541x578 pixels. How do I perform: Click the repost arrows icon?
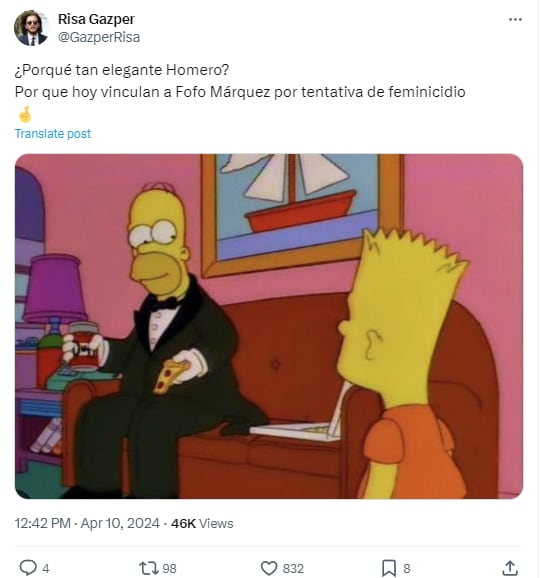[x=148, y=568]
